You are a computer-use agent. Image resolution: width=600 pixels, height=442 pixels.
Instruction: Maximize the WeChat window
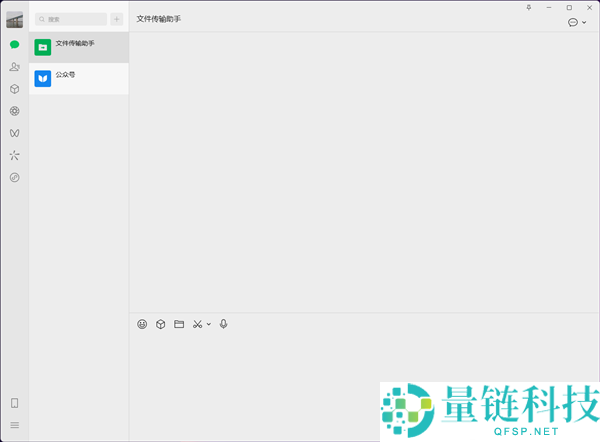tap(569, 8)
